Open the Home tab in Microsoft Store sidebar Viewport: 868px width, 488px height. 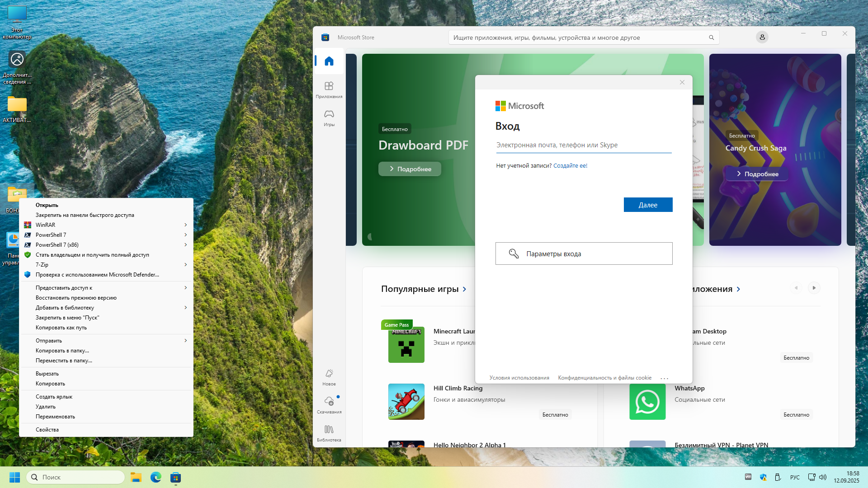coord(329,61)
